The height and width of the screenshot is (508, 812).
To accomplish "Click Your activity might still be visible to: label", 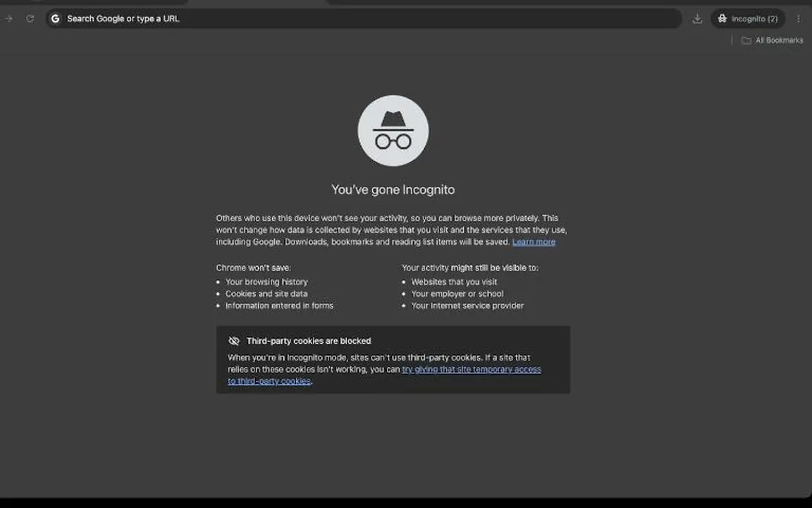I will click(x=470, y=268).
